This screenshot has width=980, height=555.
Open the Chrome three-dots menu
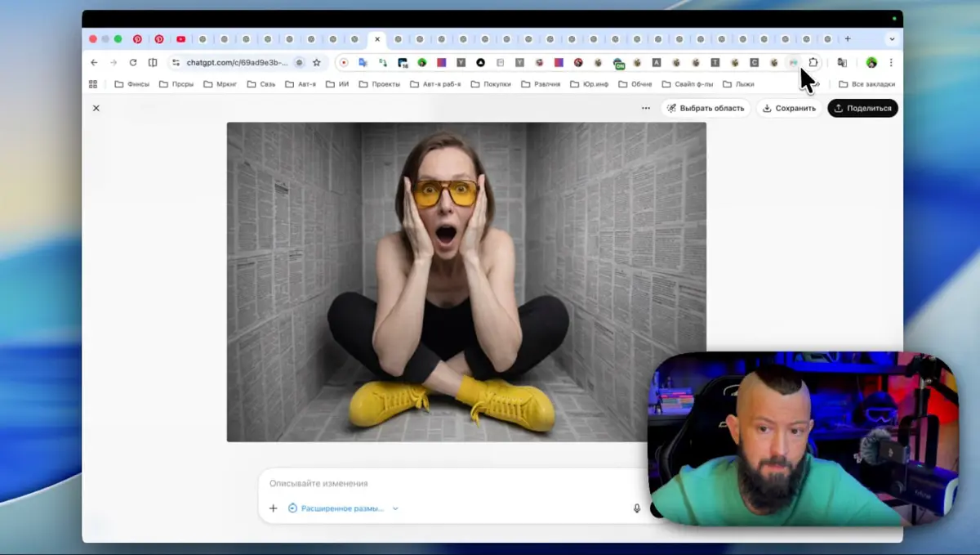(891, 62)
